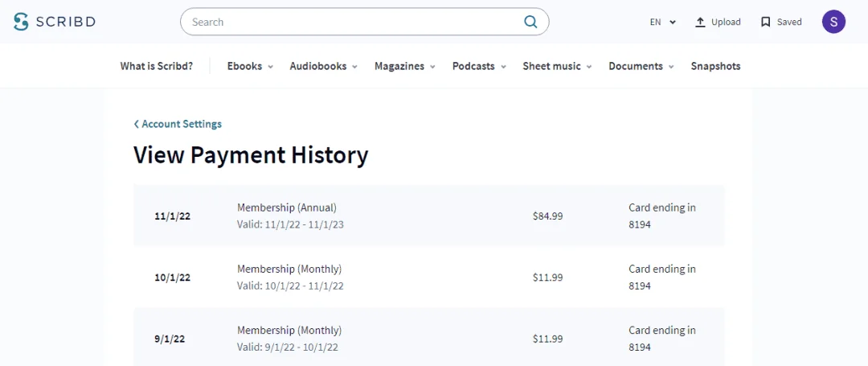The height and width of the screenshot is (366, 868).
Task: Select the 11/1/22 Annual membership payment row
Action: (x=429, y=216)
